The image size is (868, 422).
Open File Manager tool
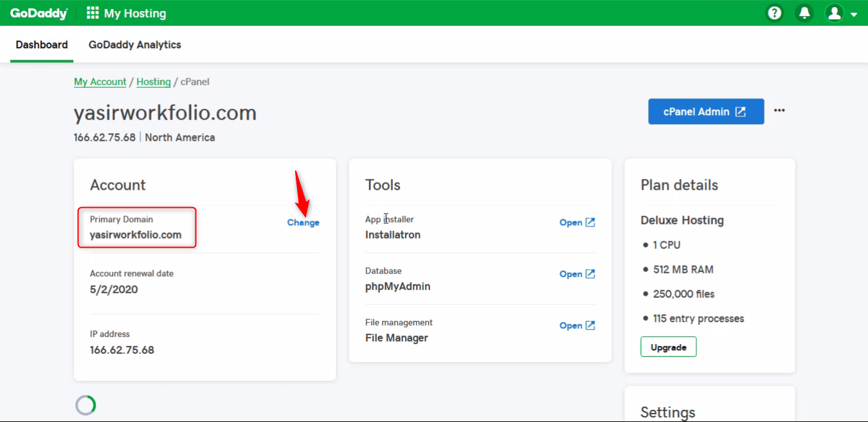[577, 326]
